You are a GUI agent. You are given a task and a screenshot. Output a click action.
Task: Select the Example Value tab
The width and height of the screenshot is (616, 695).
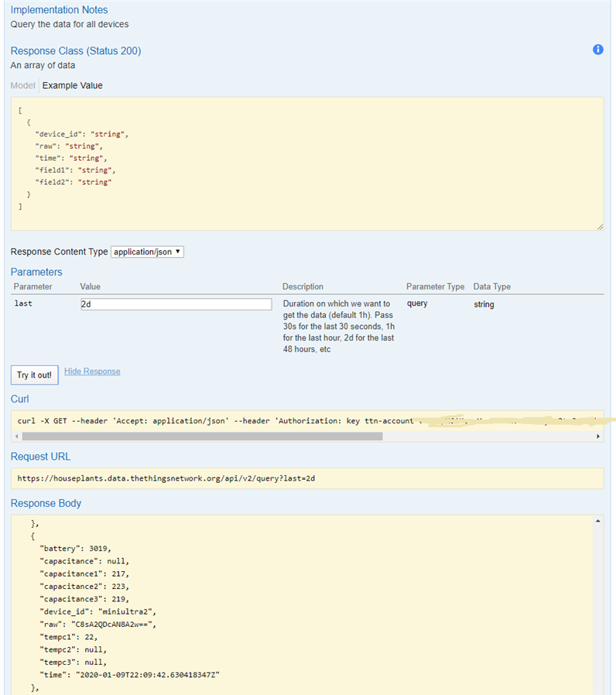(72, 85)
